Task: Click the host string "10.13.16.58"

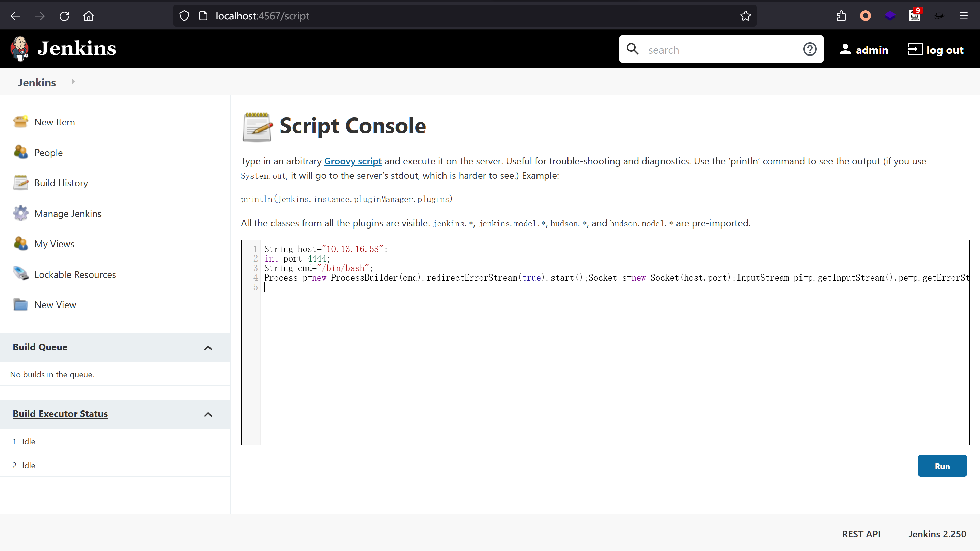Action: (x=352, y=249)
